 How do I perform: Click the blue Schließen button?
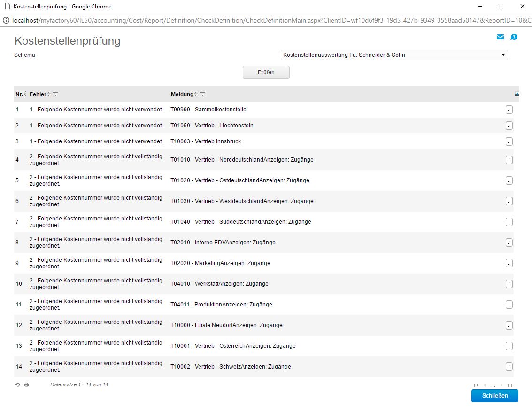(x=495, y=396)
